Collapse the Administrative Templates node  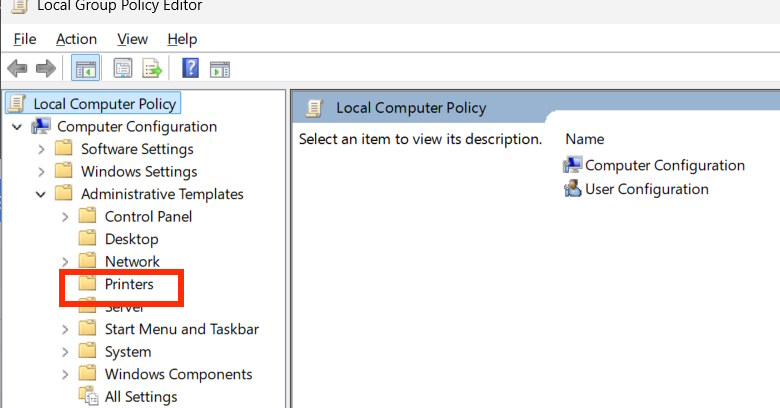(41, 194)
